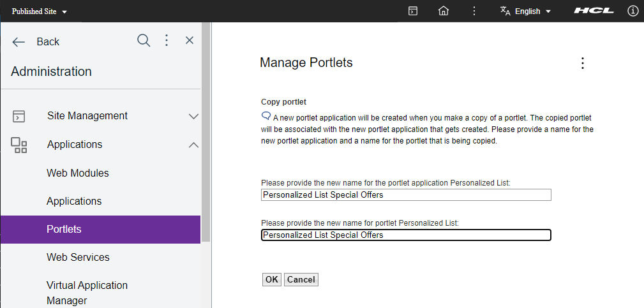Open the Applications sub-item under Applications

74,202
